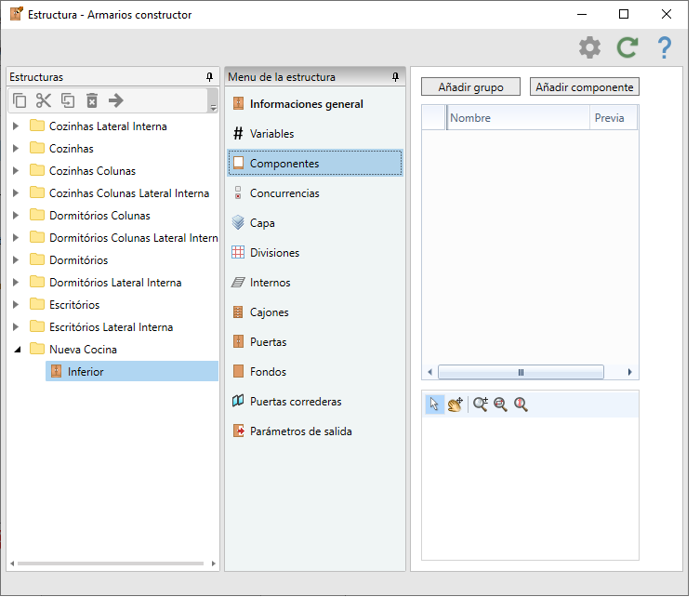Pin the Menu de la estructura panel
The width and height of the screenshot is (700, 610).
tap(395, 77)
